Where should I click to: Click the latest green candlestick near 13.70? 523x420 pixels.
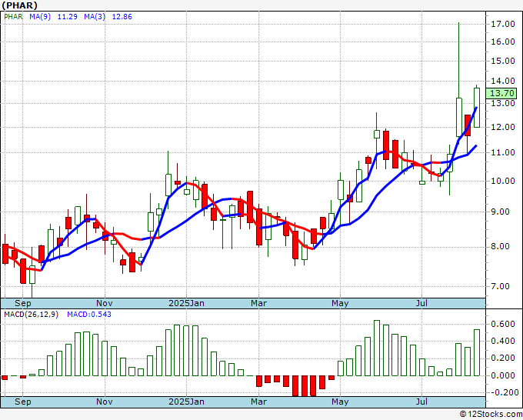coord(477,108)
